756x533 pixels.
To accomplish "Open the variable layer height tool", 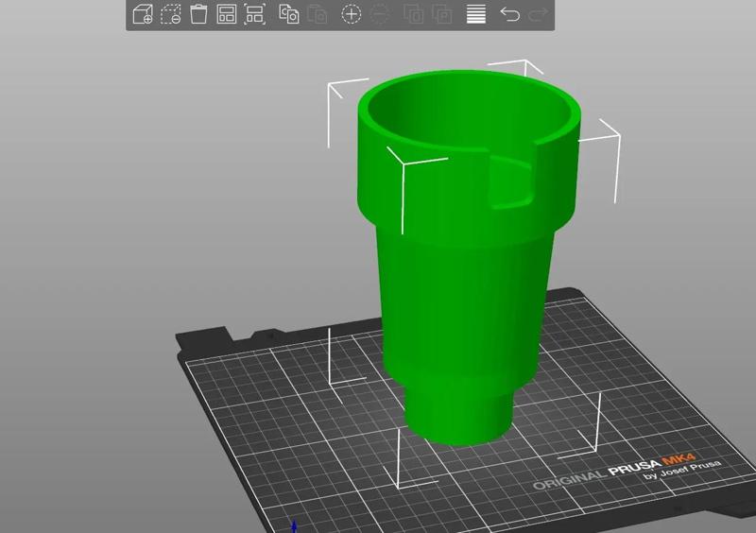I will tap(476, 14).
